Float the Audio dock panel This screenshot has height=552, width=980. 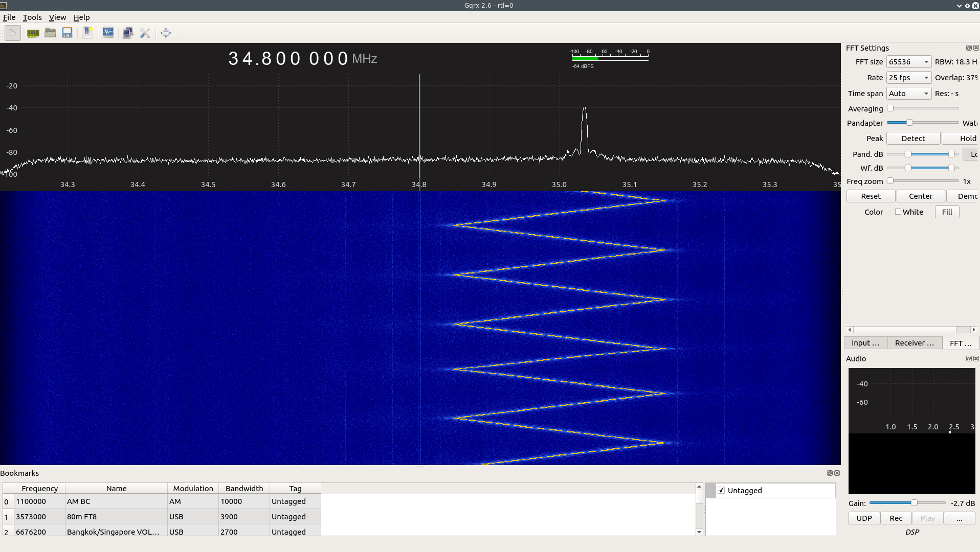969,359
